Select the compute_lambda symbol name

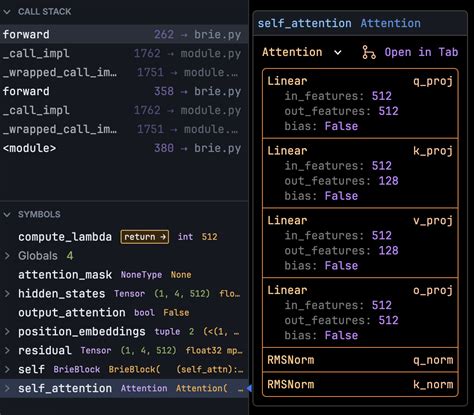[65, 237]
